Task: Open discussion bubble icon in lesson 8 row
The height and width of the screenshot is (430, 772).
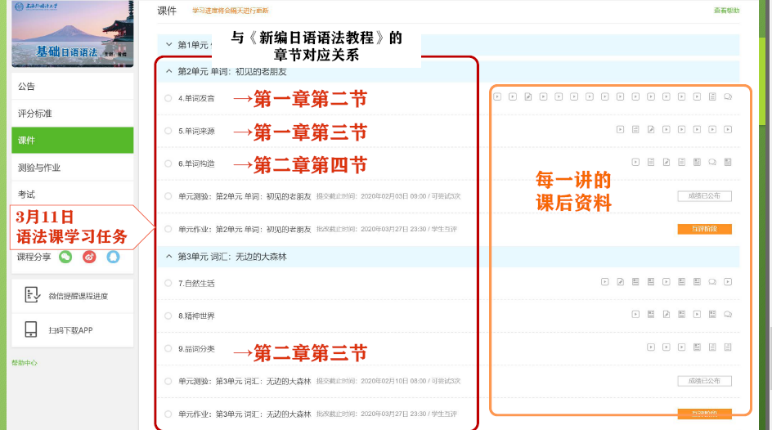Action: pyautogui.click(x=727, y=315)
